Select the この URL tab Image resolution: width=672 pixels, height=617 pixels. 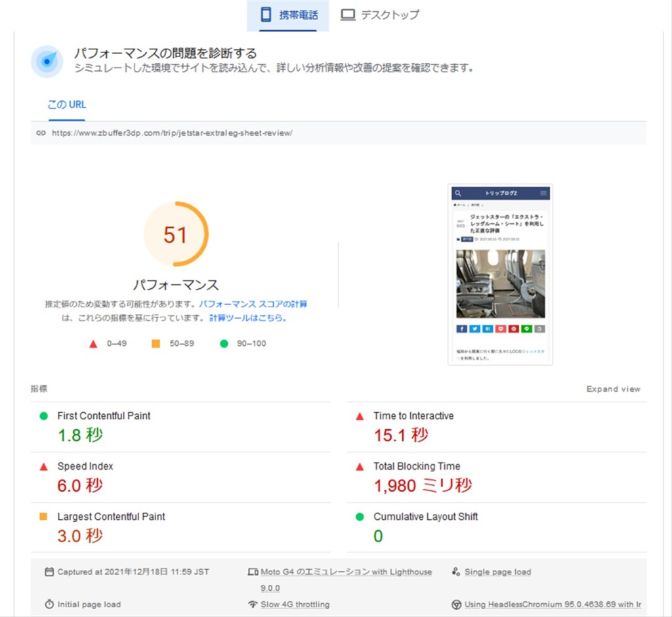(66, 104)
